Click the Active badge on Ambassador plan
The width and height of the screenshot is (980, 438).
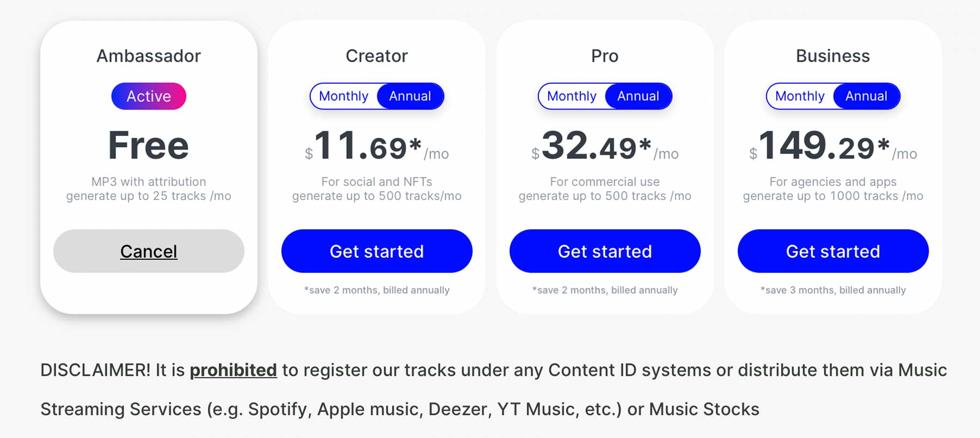coord(149,96)
